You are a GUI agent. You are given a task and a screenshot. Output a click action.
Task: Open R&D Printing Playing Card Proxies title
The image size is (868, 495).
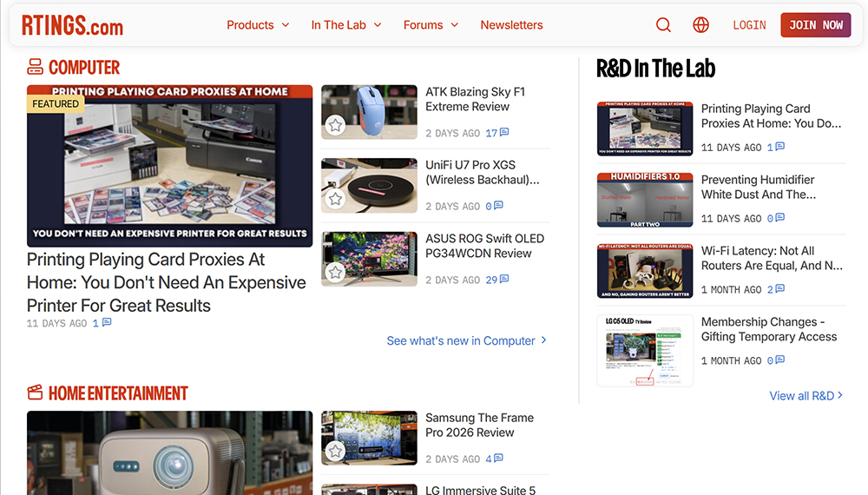771,115
